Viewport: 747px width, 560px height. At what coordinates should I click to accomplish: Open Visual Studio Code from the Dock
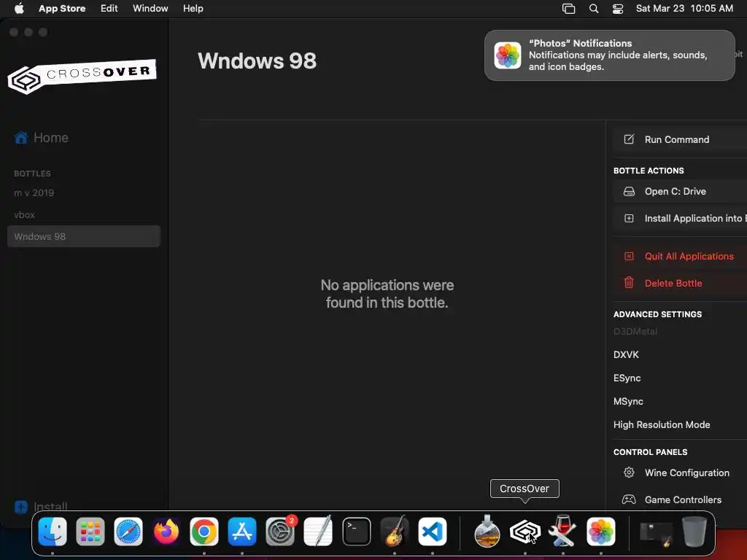tap(433, 532)
